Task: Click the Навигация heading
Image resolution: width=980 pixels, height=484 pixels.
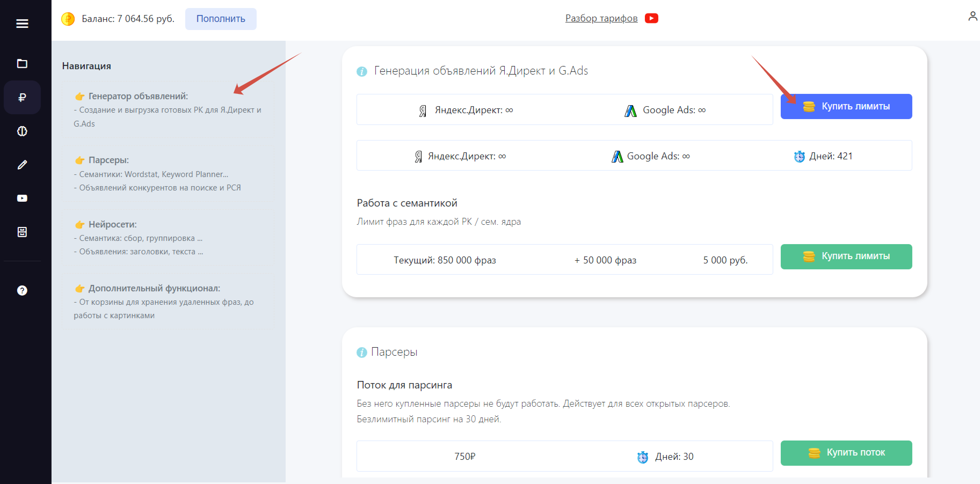Action: coord(86,66)
